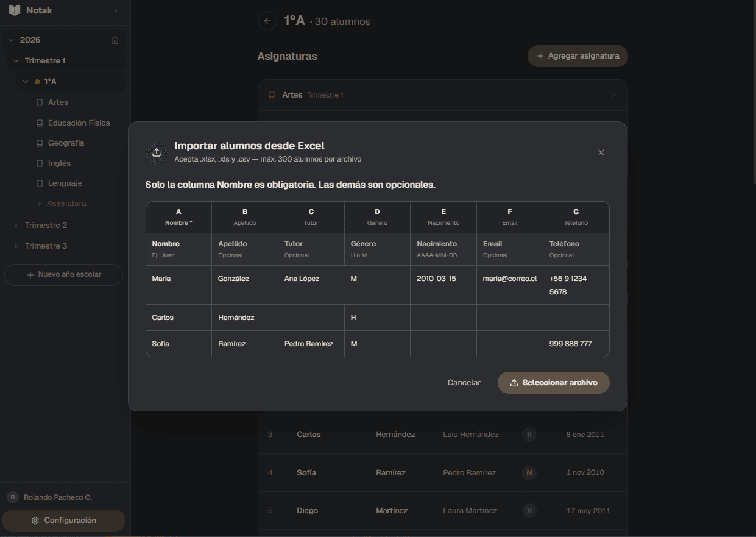The image size is (756, 537).
Task: Expand Trimestre 2 in the sidebar
Action: tap(16, 226)
